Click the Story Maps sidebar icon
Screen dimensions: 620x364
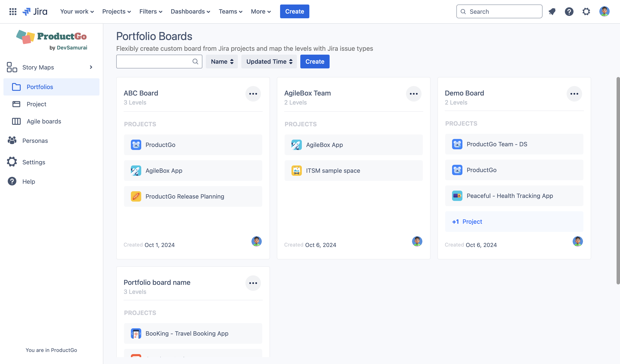[12, 67]
